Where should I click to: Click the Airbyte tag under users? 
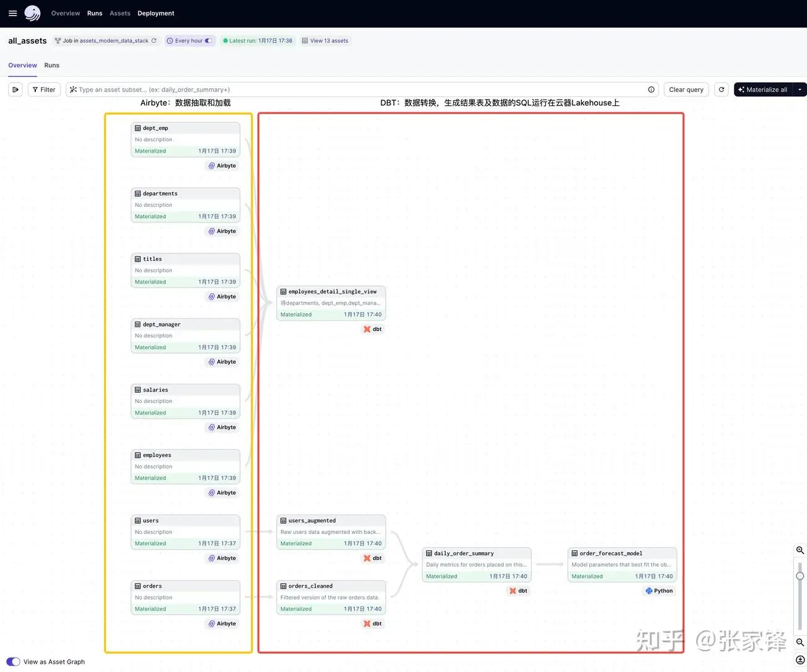point(222,559)
